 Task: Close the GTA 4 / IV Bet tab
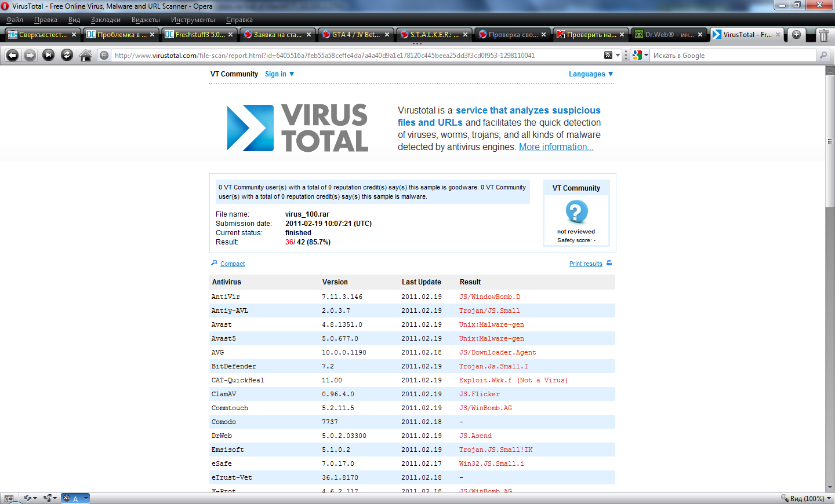(387, 35)
